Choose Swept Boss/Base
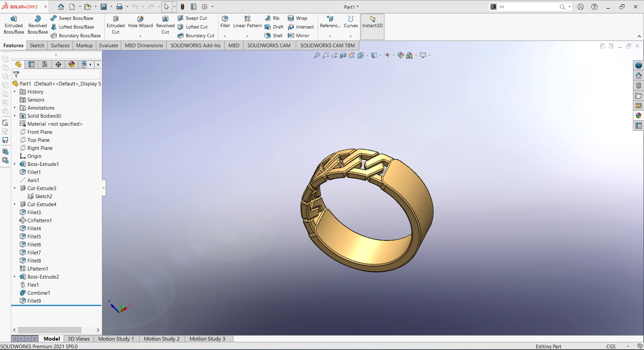This screenshot has width=644, height=350. click(72, 18)
